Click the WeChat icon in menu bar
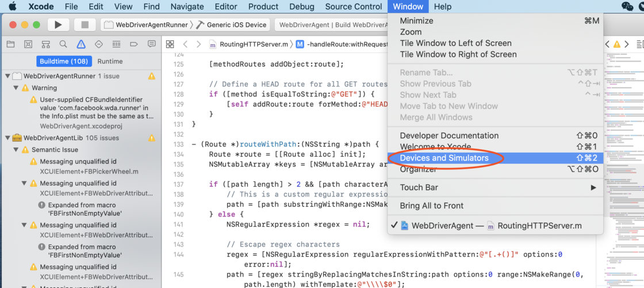Image resolution: width=644 pixels, height=288 pixels. [627, 6]
